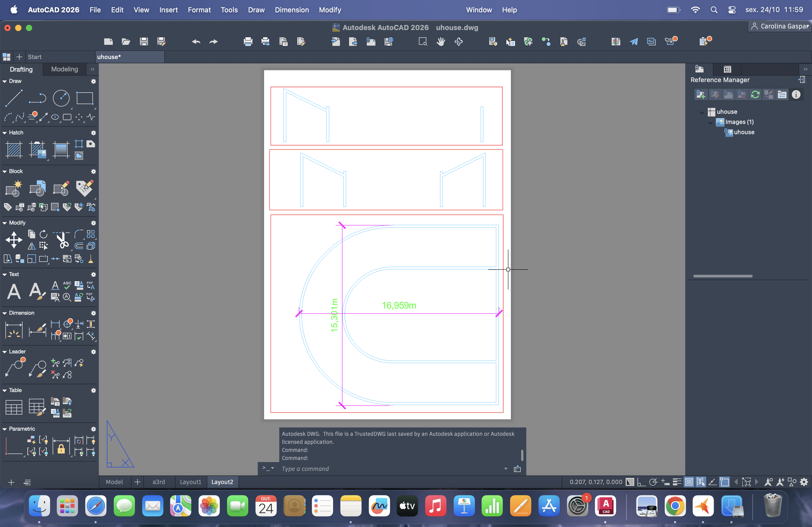Open Chrome from the Dock
This screenshot has width=812, height=527.
coord(675,506)
